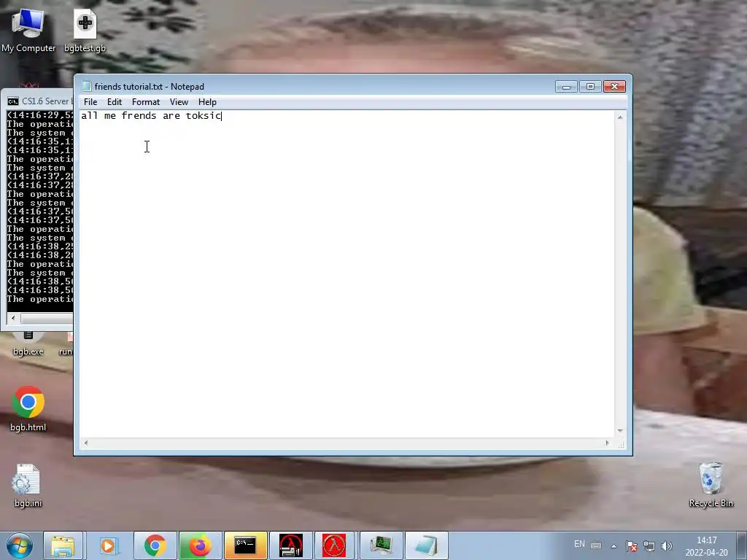This screenshot has height=560, width=747.
Task: Click the Notepad title bar icon
Action: coord(87,86)
